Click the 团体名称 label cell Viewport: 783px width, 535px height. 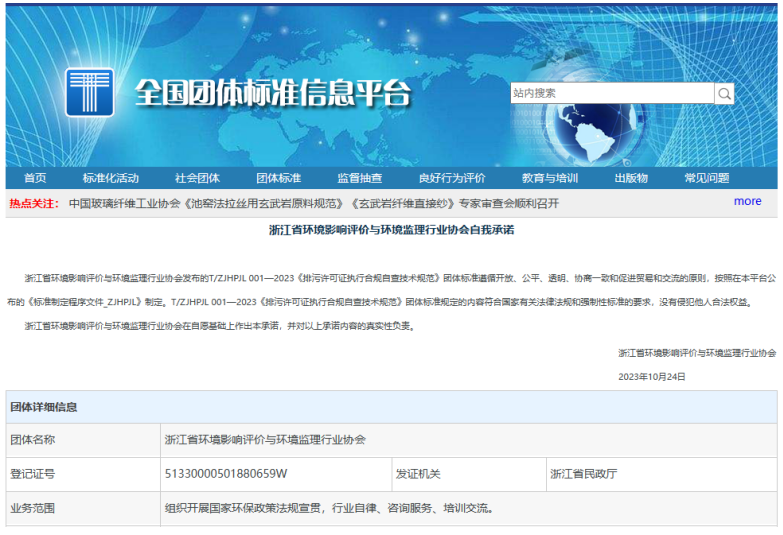[83, 440]
